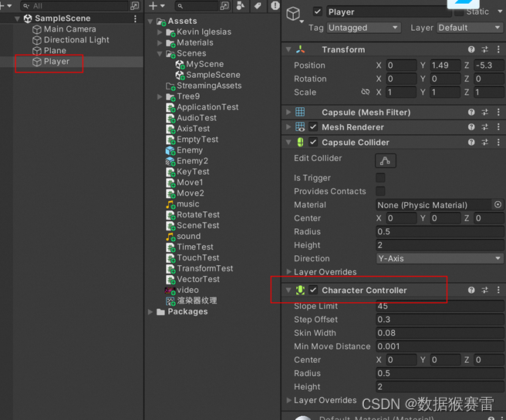Screen dimensions: 506x420
Task: Select Directional Light in Hierarchy
Action: click(x=71, y=40)
